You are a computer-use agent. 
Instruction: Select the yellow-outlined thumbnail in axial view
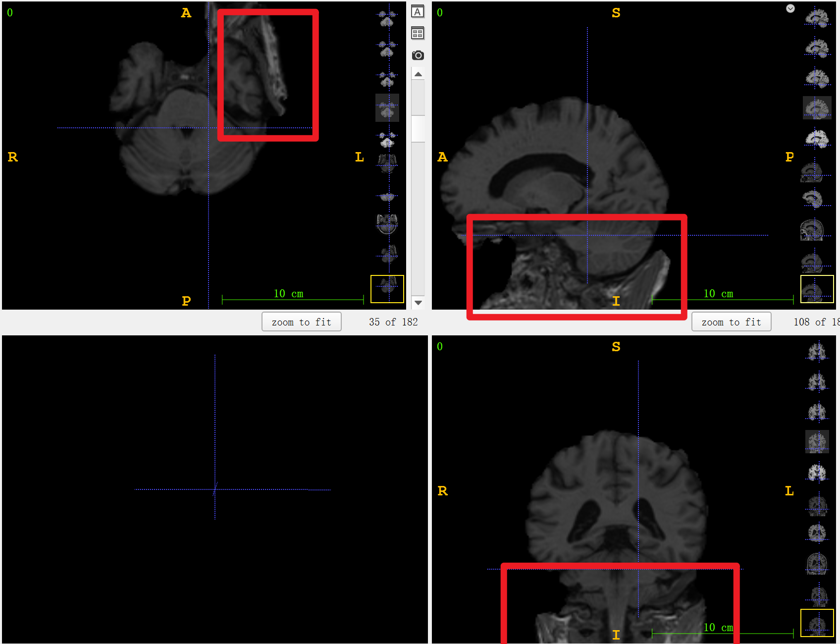(x=387, y=289)
